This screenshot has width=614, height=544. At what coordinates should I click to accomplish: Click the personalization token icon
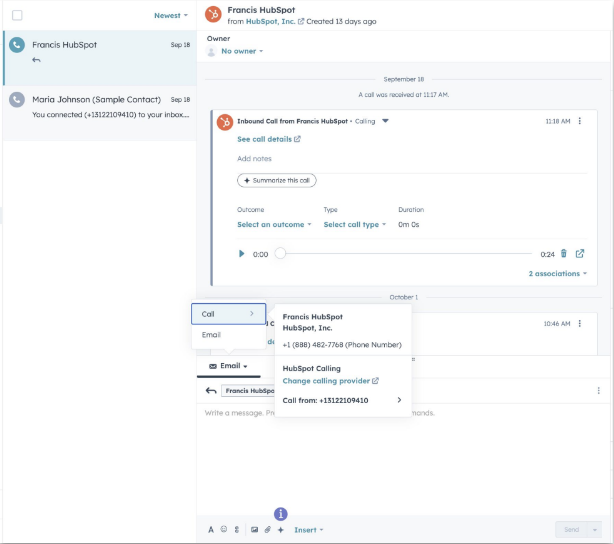pyautogui.click(x=237, y=530)
